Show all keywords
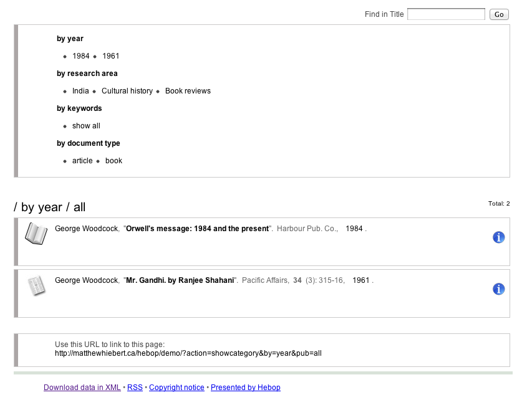 (86, 125)
